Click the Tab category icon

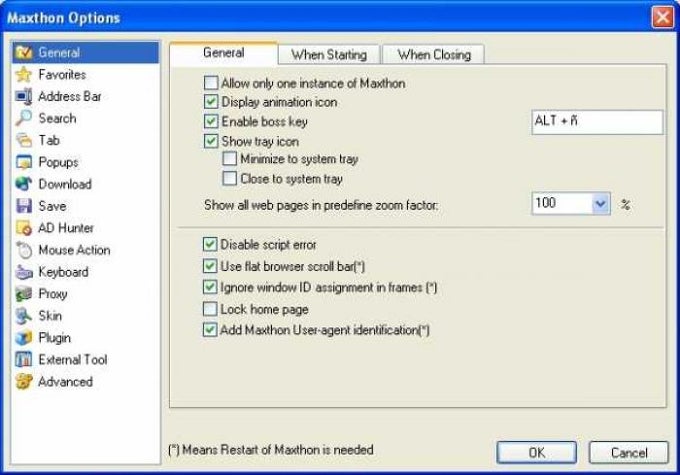point(24,140)
